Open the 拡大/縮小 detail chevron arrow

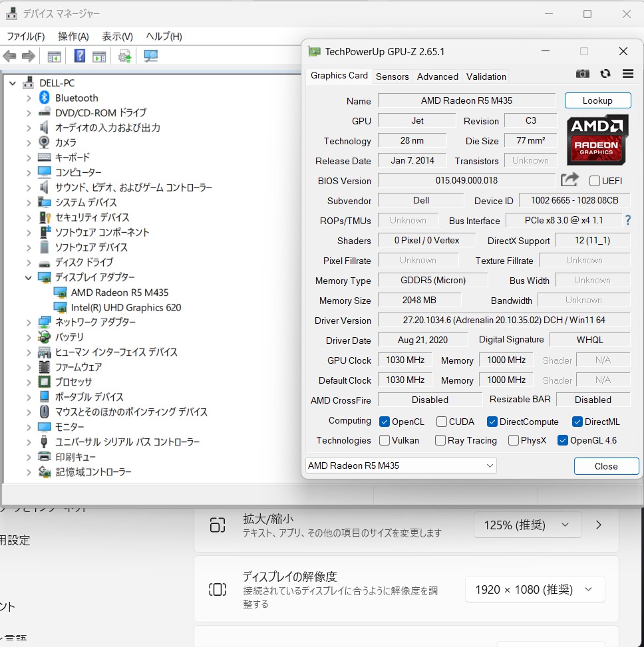599,525
